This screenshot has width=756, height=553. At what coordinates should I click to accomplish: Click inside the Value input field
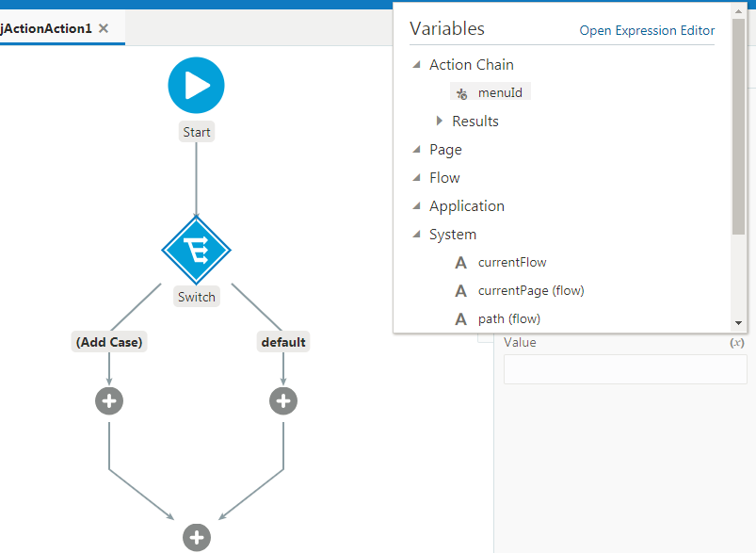(624, 368)
